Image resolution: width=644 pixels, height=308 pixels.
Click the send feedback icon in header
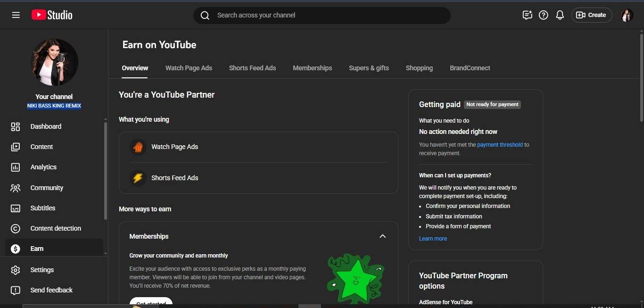pos(527,15)
